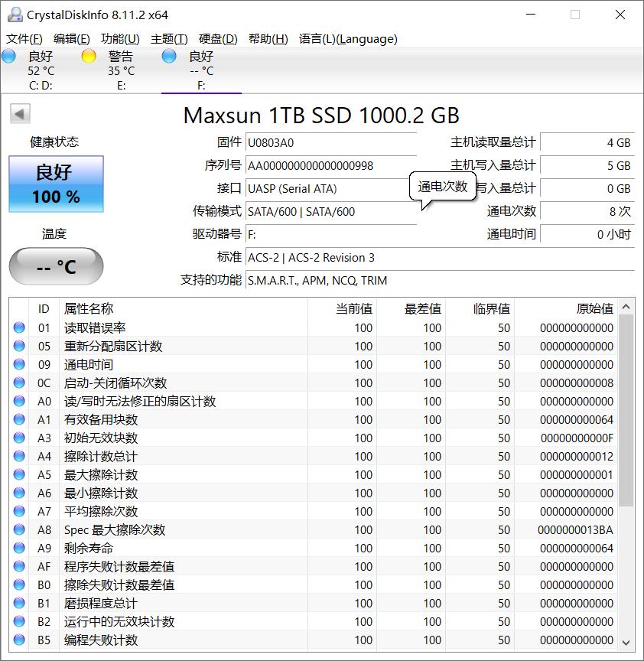Open the 主题(T) menu
Image resolution: width=644 pixels, height=661 pixels.
click(x=170, y=38)
